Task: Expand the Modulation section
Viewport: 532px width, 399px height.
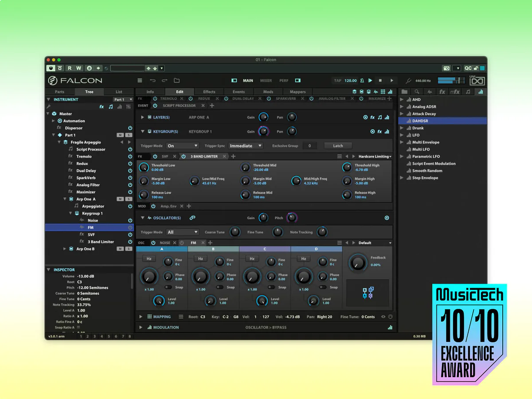Action: coord(141,327)
